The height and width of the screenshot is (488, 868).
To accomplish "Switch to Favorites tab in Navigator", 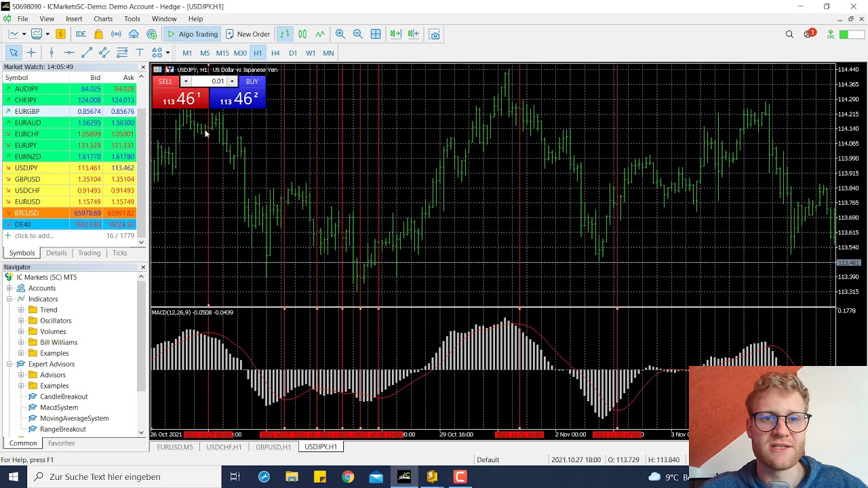I will 61,443.
